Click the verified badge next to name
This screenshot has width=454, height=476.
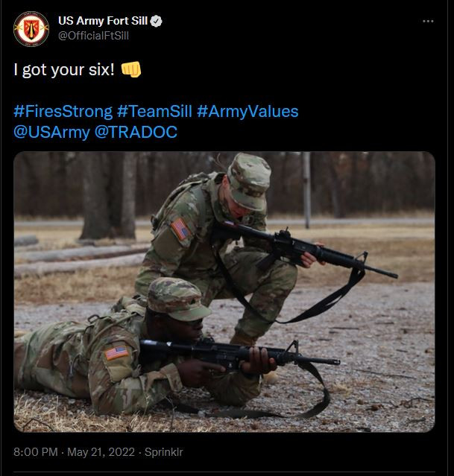(155, 22)
